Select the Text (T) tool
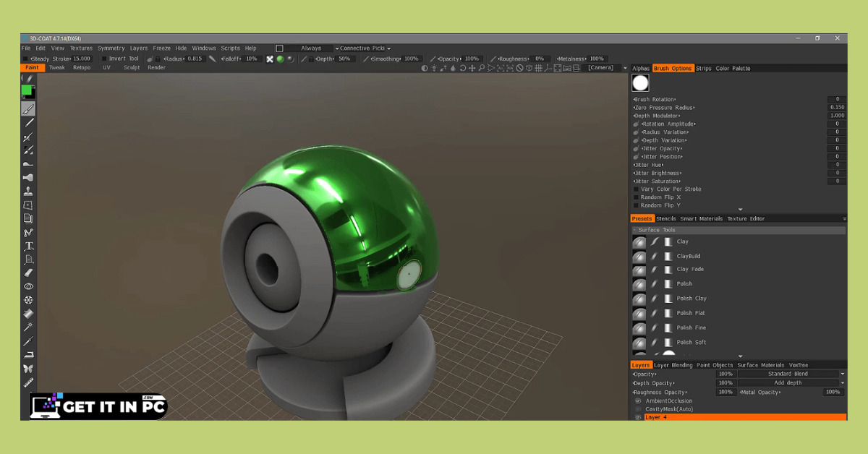 pyautogui.click(x=28, y=246)
